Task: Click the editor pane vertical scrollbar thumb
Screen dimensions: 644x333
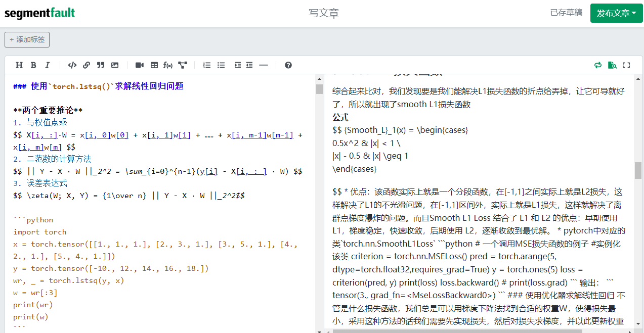Action: [319, 89]
